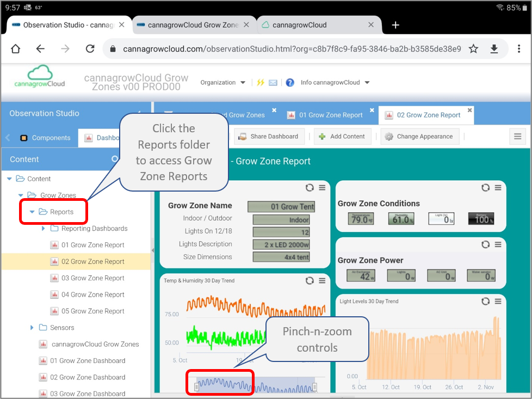Viewport: 532px width, 399px height.
Task: Open the Grow Zone Power widget menu
Action: (x=498, y=244)
